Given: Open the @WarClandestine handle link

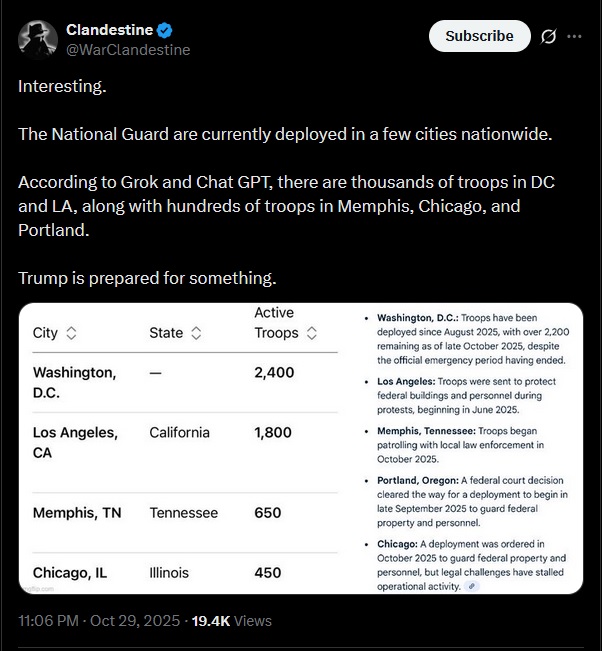Looking at the screenshot, I should (x=128, y=49).
